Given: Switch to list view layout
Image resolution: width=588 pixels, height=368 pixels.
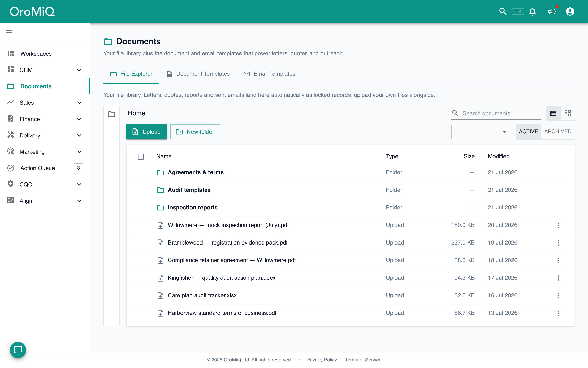Looking at the screenshot, I should (x=553, y=113).
